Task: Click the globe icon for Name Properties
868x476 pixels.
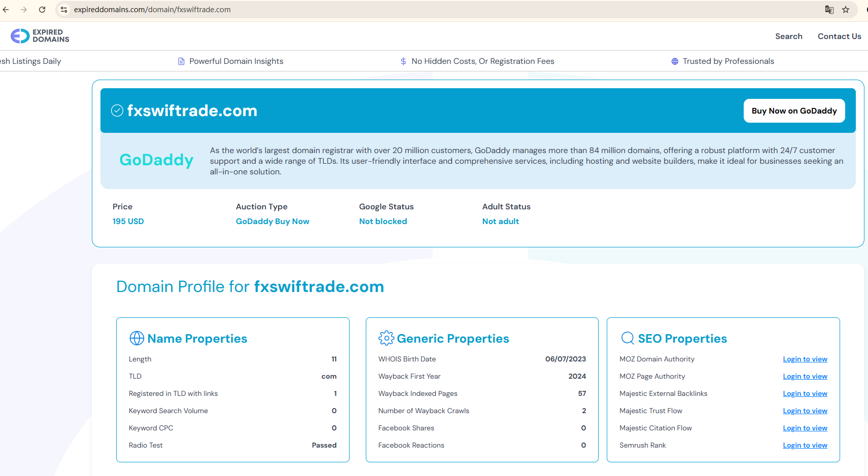Action: click(x=137, y=338)
